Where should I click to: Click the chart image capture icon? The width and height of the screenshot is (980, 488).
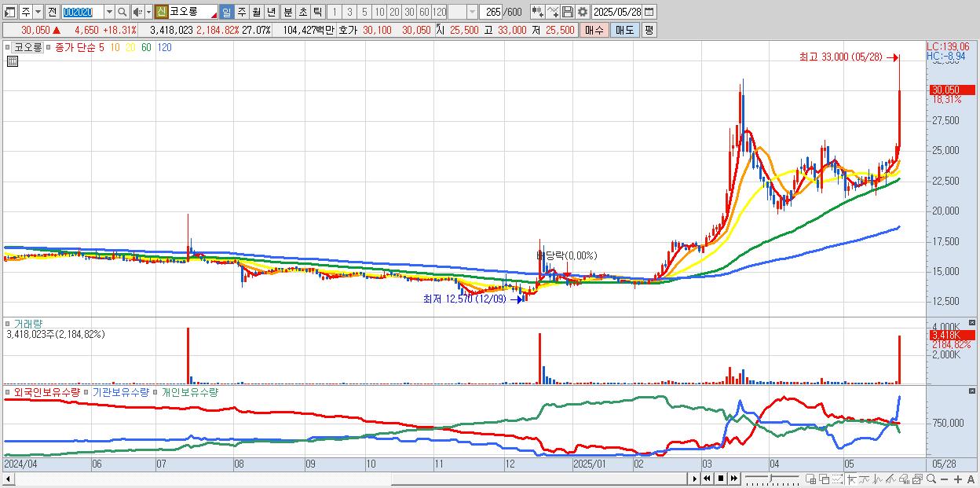(x=917, y=479)
